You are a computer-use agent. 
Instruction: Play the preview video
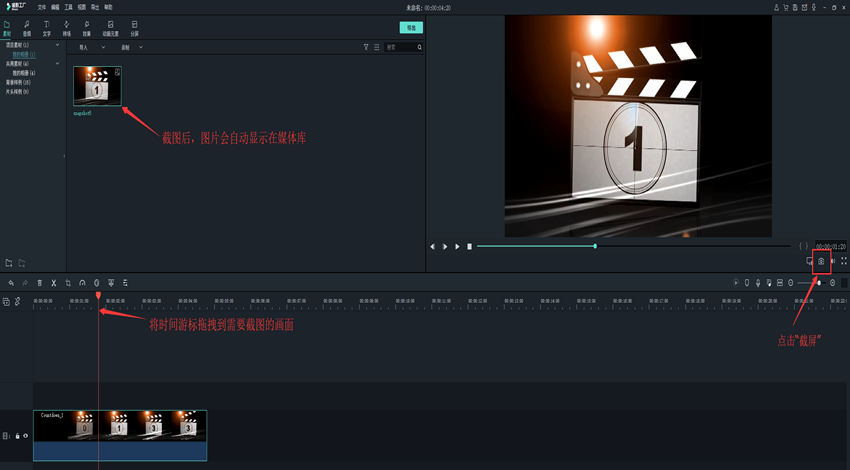click(457, 247)
